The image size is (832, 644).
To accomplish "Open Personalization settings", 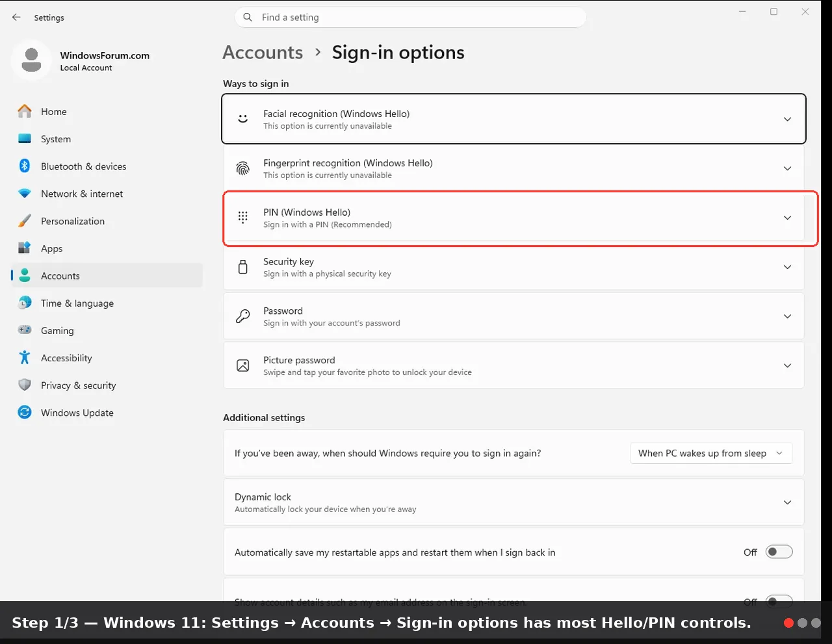I will [107, 221].
